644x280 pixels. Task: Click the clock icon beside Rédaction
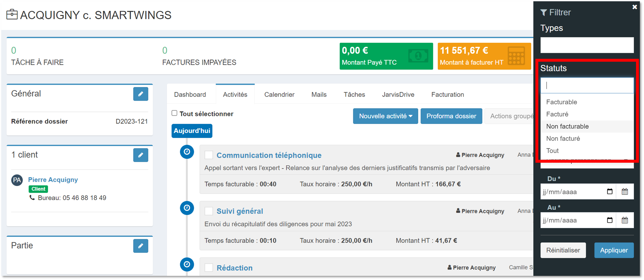coord(187,264)
